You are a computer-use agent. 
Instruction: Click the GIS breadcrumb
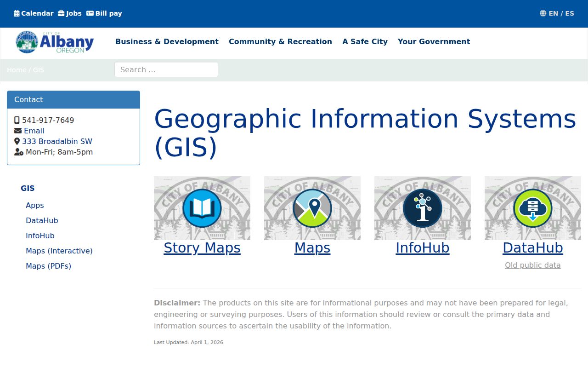pos(39,70)
